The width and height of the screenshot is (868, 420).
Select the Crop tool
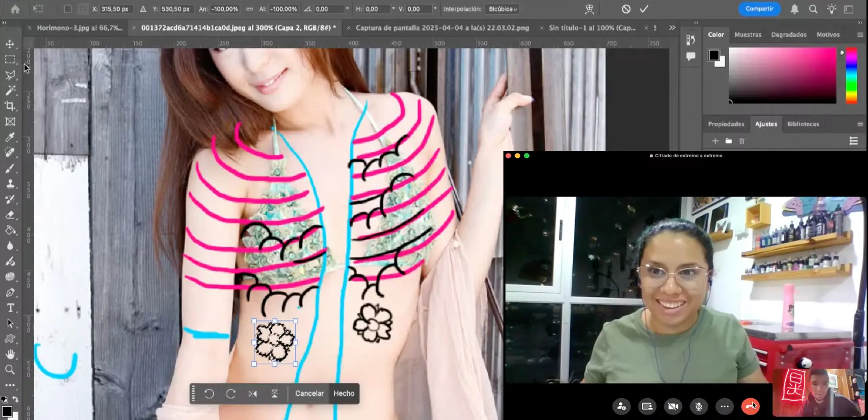(10, 106)
